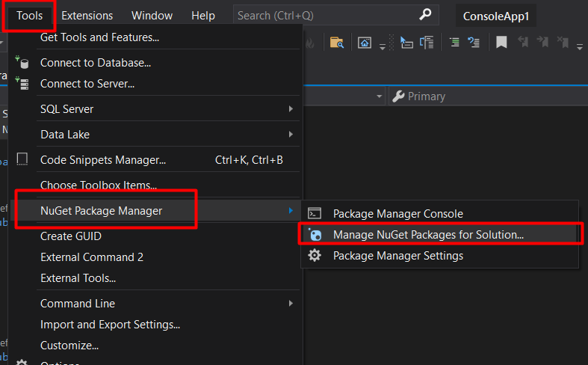
Task: Click the uncomment lines icon
Action: 474,43
